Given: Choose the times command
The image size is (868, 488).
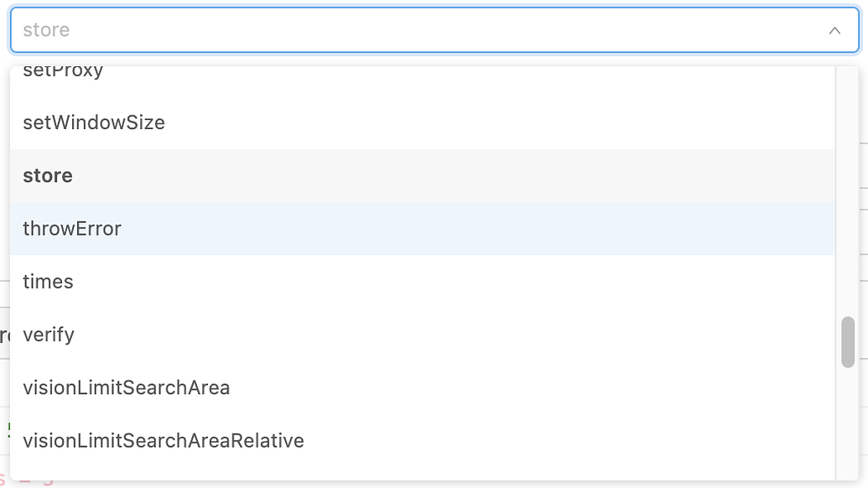Looking at the screenshot, I should tap(48, 282).
